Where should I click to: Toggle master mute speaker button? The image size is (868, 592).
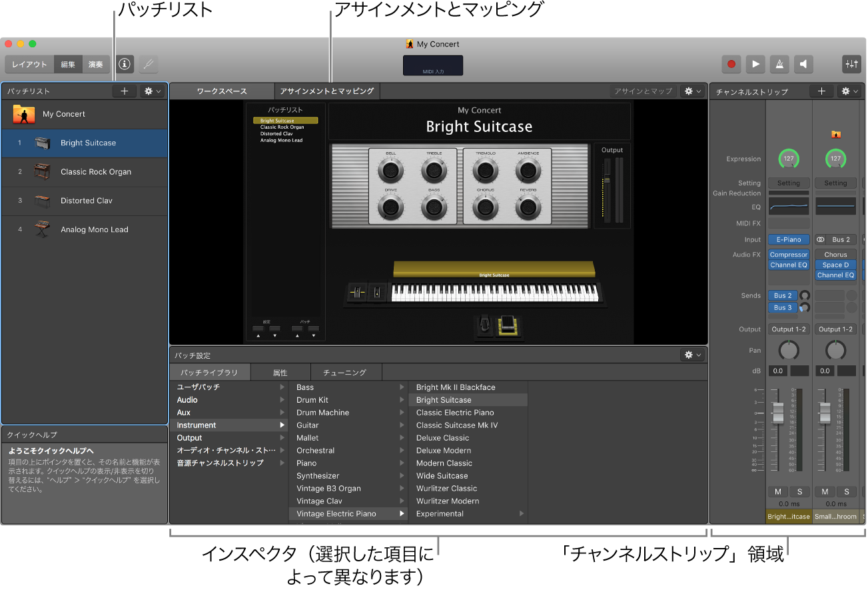pos(803,64)
